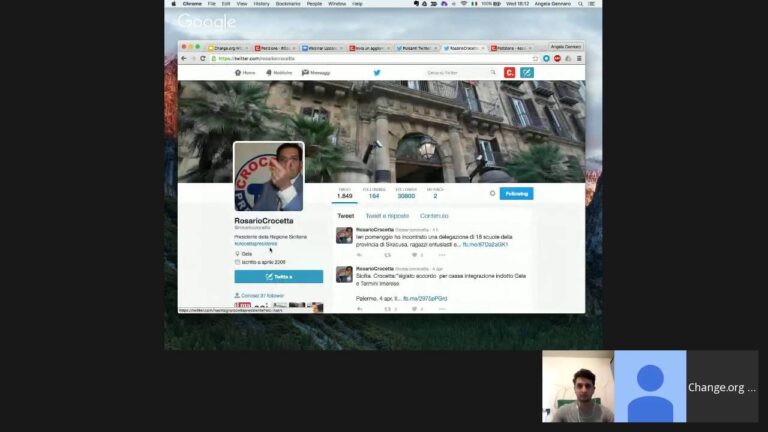This screenshot has height=432, width=768.
Task: Click the presenter webcam thumbnail
Action: tap(578, 386)
